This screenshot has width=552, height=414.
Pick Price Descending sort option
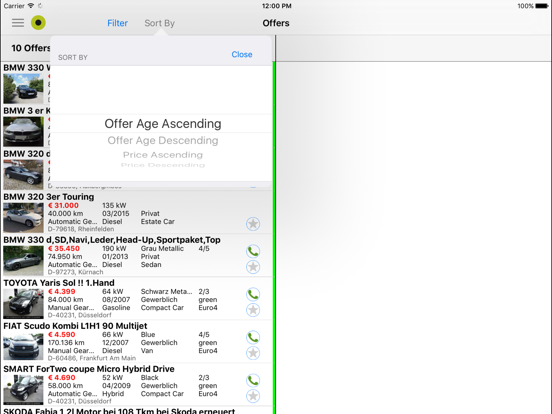pyautogui.click(x=163, y=165)
